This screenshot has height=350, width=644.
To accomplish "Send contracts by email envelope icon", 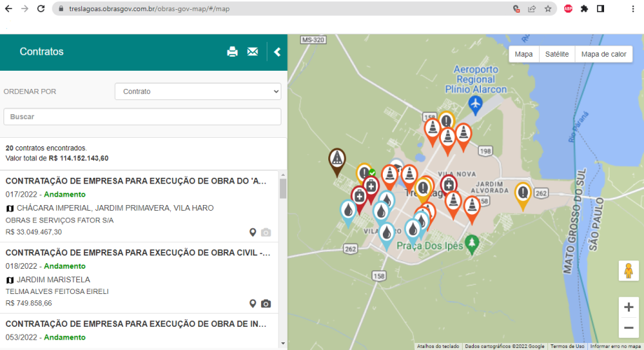I will click(253, 52).
